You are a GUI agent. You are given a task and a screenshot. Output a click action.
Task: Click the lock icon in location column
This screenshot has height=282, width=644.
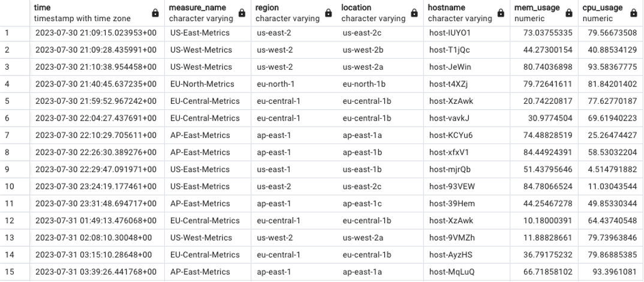[x=414, y=13]
